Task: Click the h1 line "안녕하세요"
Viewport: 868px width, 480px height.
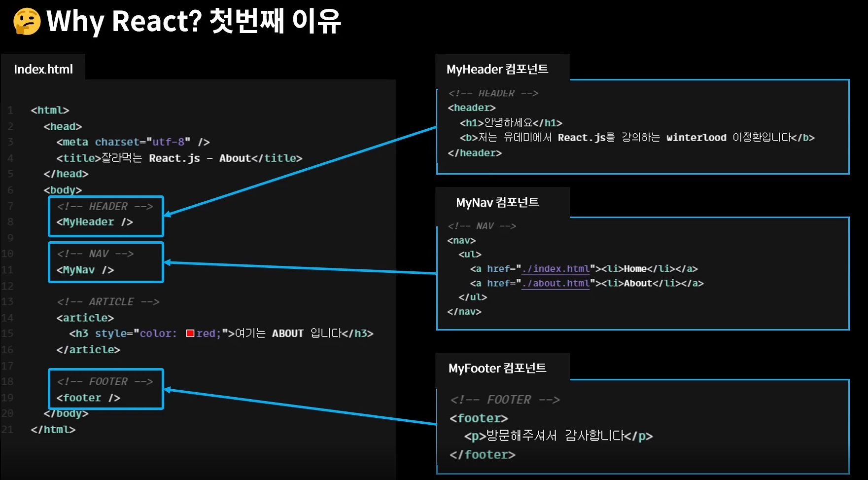Action: pyautogui.click(x=511, y=122)
